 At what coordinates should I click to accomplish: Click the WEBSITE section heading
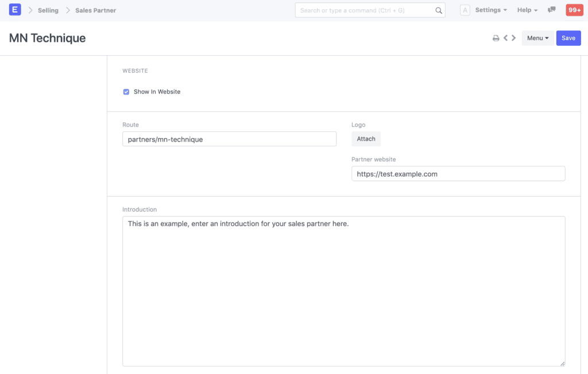click(135, 71)
